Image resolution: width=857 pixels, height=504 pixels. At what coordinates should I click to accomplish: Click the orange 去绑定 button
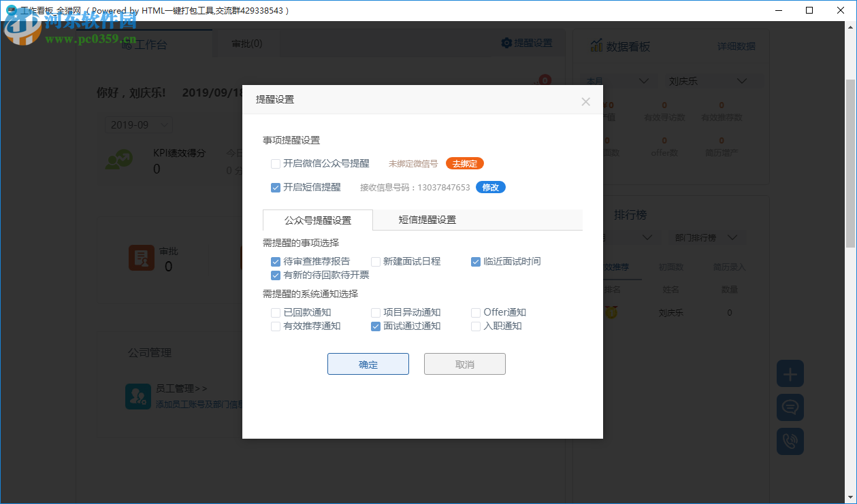[x=464, y=163]
